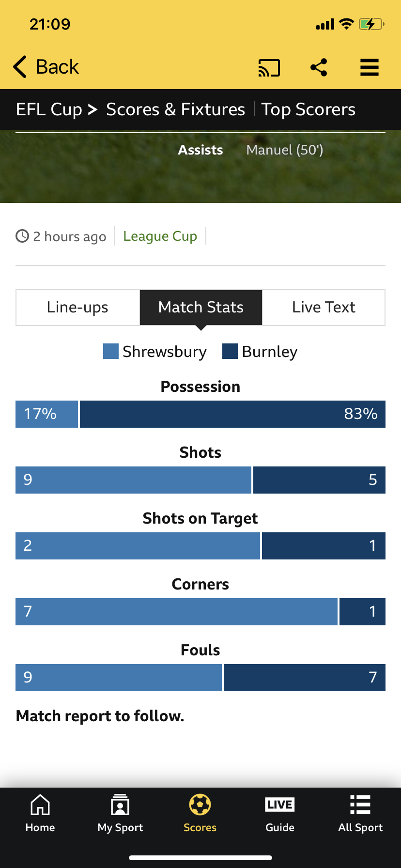The image size is (401, 868).
Task: Switch to the Live Text tab
Action: pyautogui.click(x=324, y=308)
